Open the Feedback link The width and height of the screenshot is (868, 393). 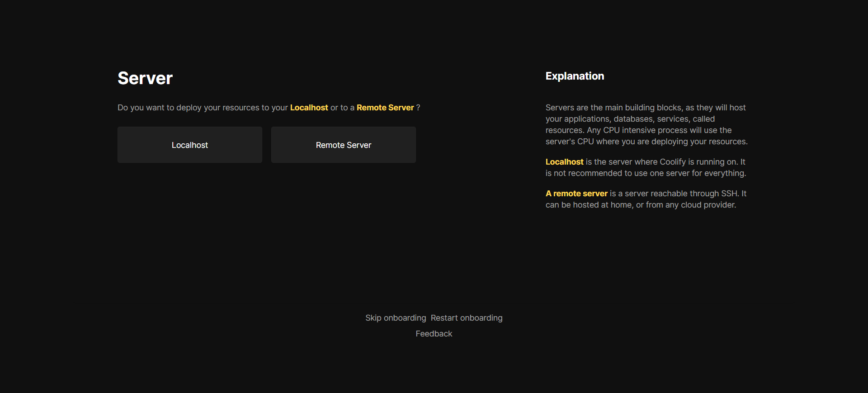(434, 334)
